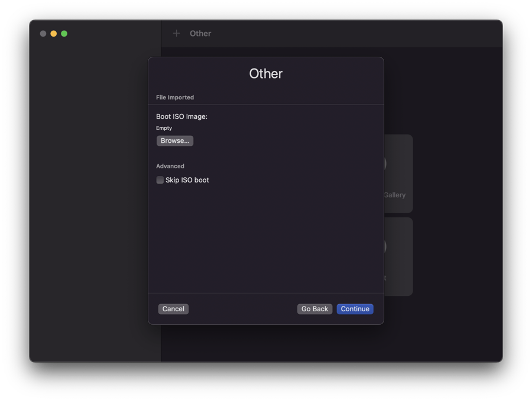Click the circular icon on the Gallery card
Image resolution: width=532 pixels, height=401 pixels.
pos(385,163)
